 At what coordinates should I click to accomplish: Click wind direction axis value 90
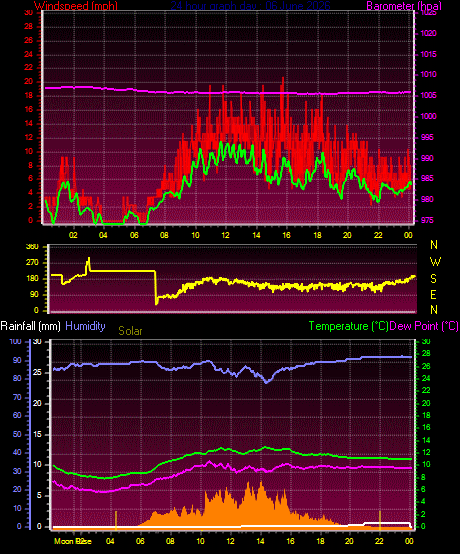click(x=34, y=295)
